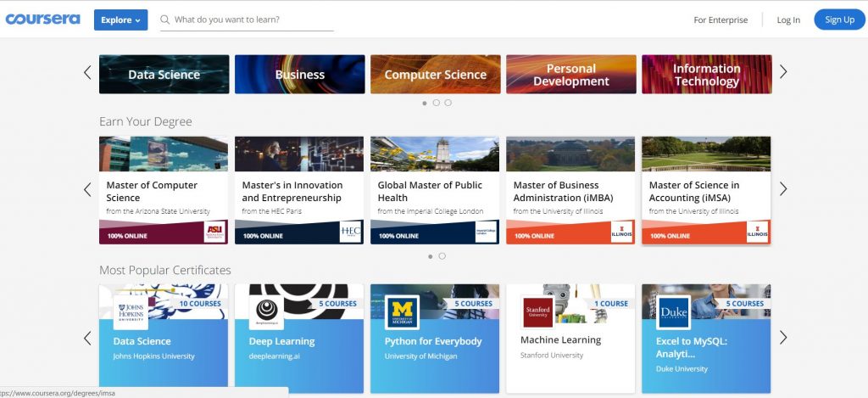This screenshot has height=398, width=868.
Task: Open Master of Computer Science degree
Action: tap(164, 191)
